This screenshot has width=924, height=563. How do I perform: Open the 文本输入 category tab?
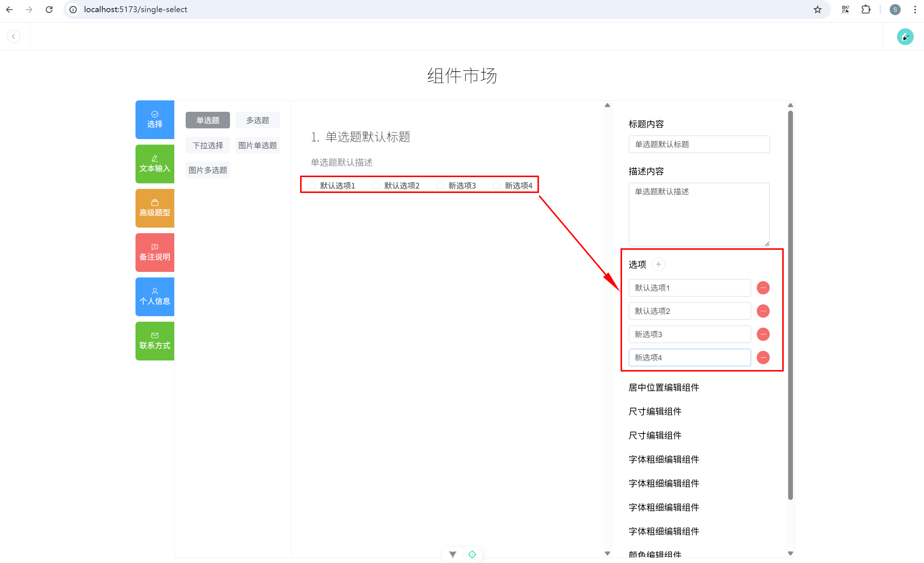click(155, 164)
